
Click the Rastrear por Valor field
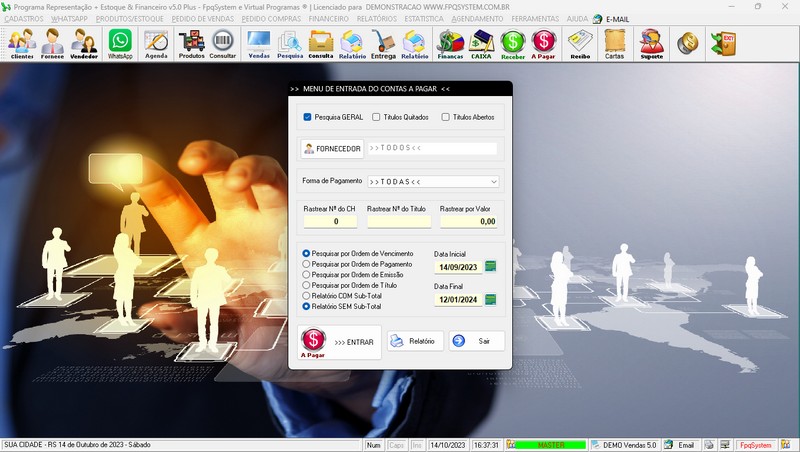pyautogui.click(x=468, y=222)
